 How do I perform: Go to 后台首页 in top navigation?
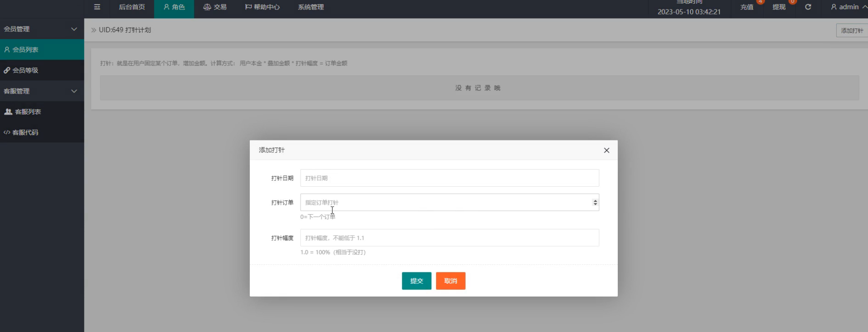click(132, 7)
